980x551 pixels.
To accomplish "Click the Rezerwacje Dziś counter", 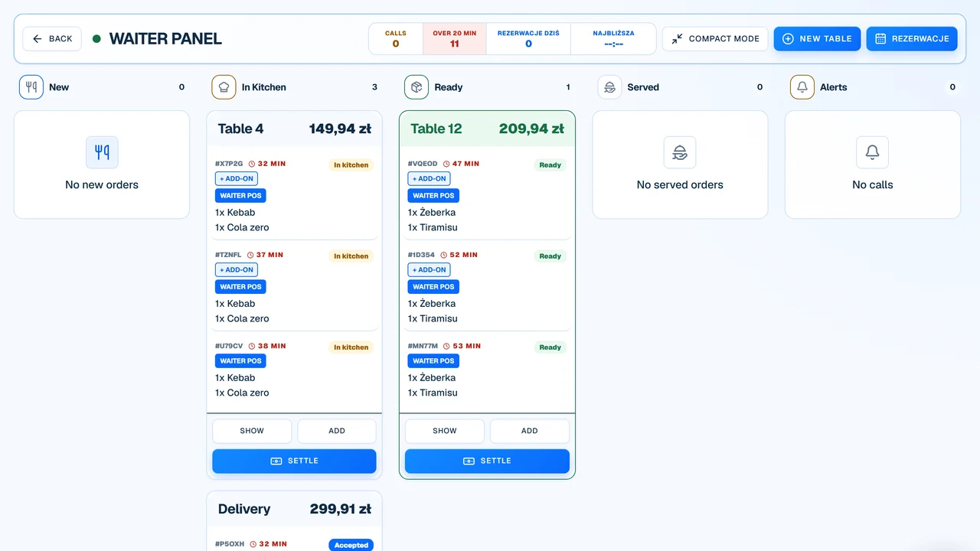I will [528, 39].
